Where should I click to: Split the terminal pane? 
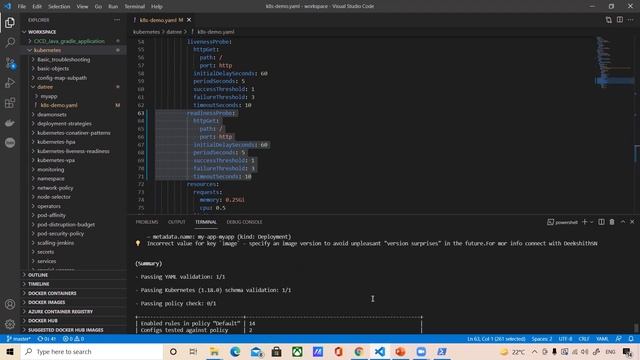click(601, 222)
